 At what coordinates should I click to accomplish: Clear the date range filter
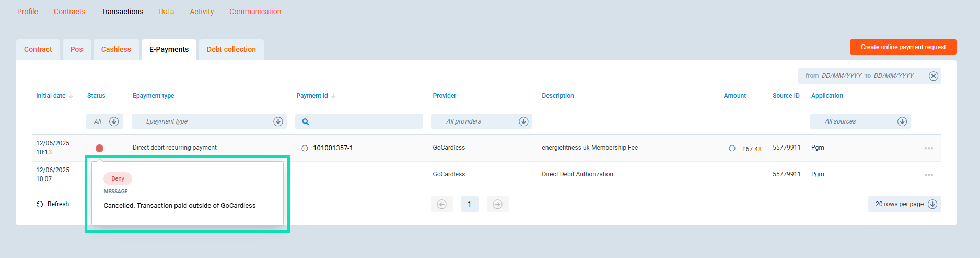[x=934, y=76]
